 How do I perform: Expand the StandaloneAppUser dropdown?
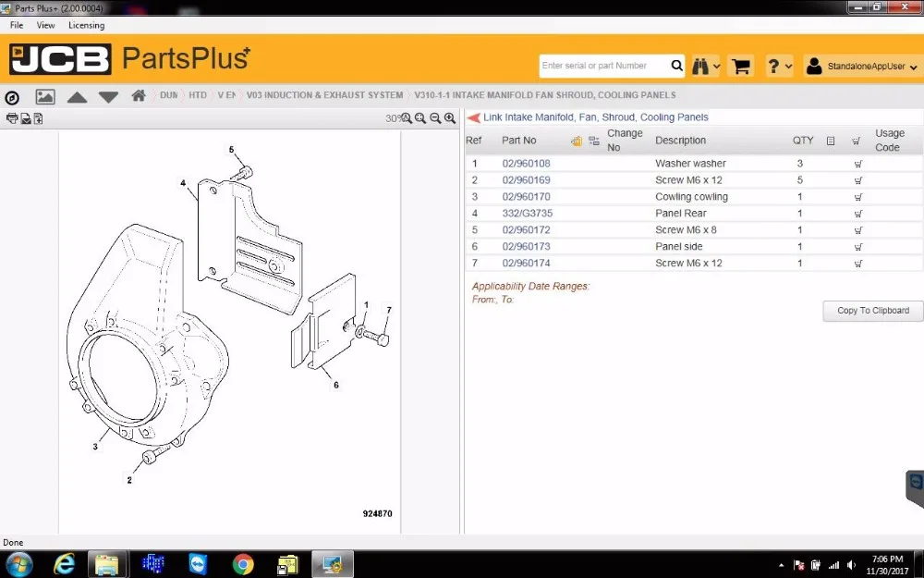[914, 68]
